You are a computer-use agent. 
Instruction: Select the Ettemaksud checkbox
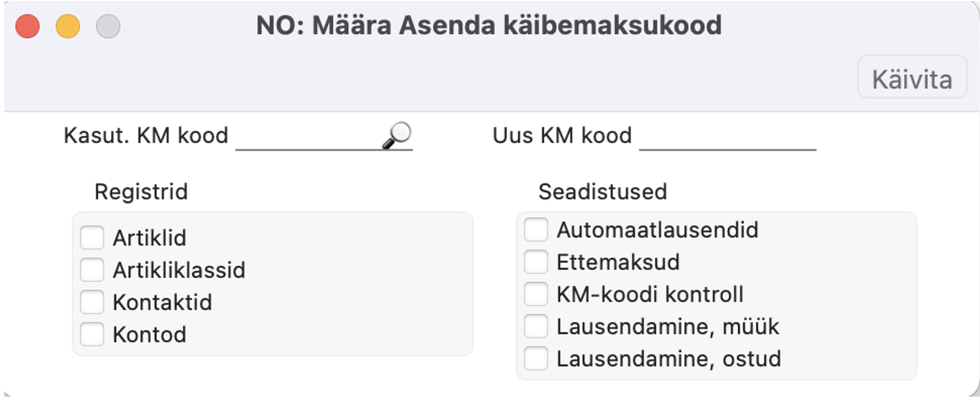pyautogui.click(x=536, y=262)
